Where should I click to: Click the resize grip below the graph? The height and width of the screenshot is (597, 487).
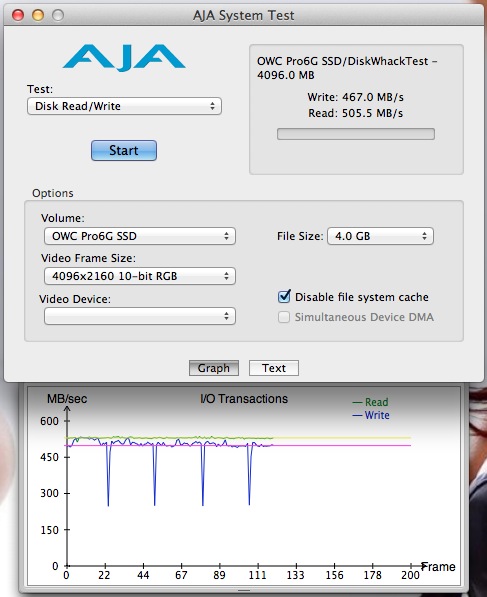point(244,591)
